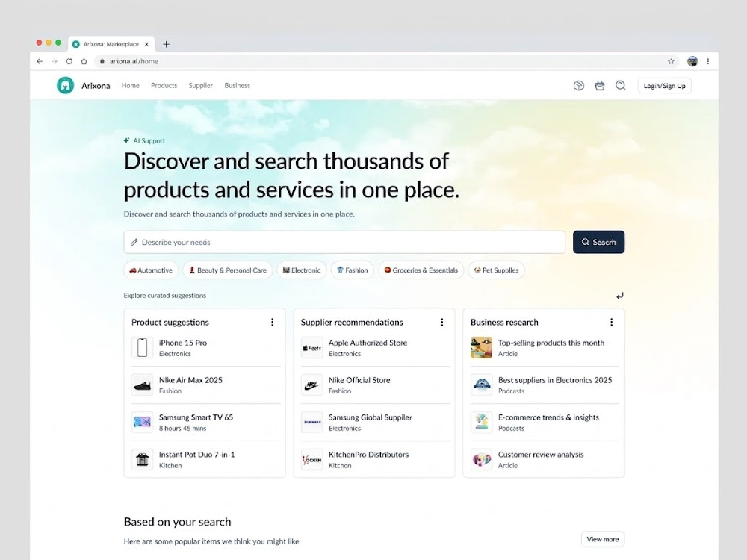Viewport: 747px width, 560px height.
Task: Click the browser home icon
Action: click(84, 61)
